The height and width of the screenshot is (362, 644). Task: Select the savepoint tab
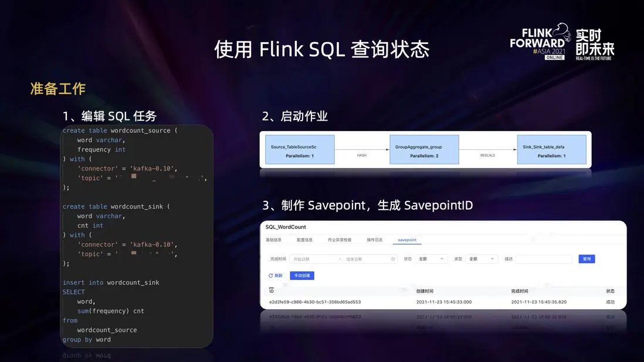407,240
